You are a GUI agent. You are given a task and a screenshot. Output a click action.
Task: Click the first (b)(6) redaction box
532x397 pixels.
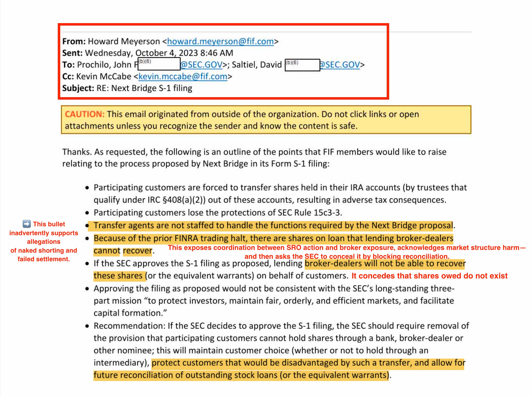point(159,64)
